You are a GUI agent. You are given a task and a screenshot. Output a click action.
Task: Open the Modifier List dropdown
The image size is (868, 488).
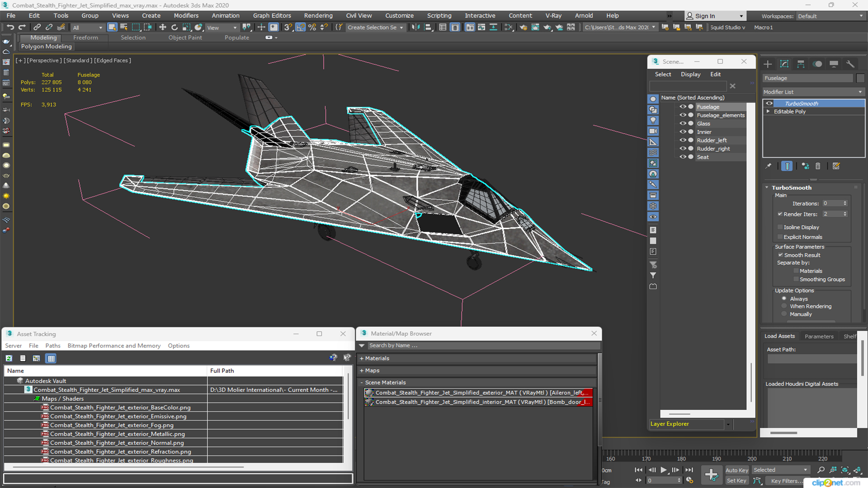(813, 92)
